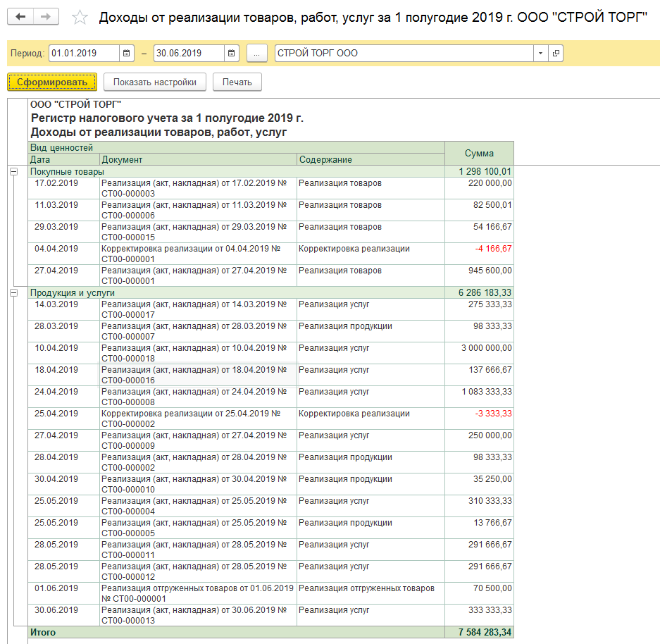Screen dimensions: 660x644
Task: Click the Документ column header
Action: (198, 159)
